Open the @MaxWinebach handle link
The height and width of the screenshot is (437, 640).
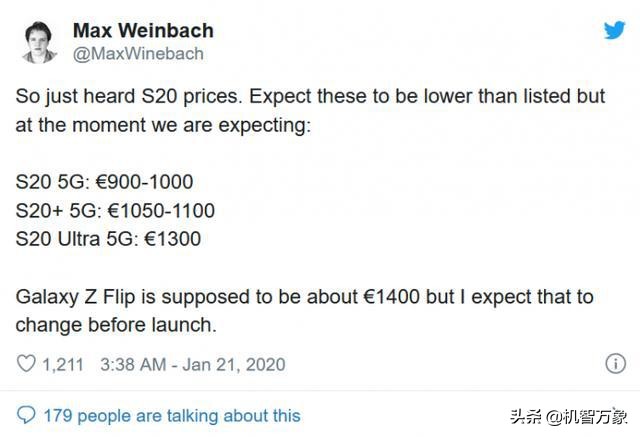click(x=138, y=54)
